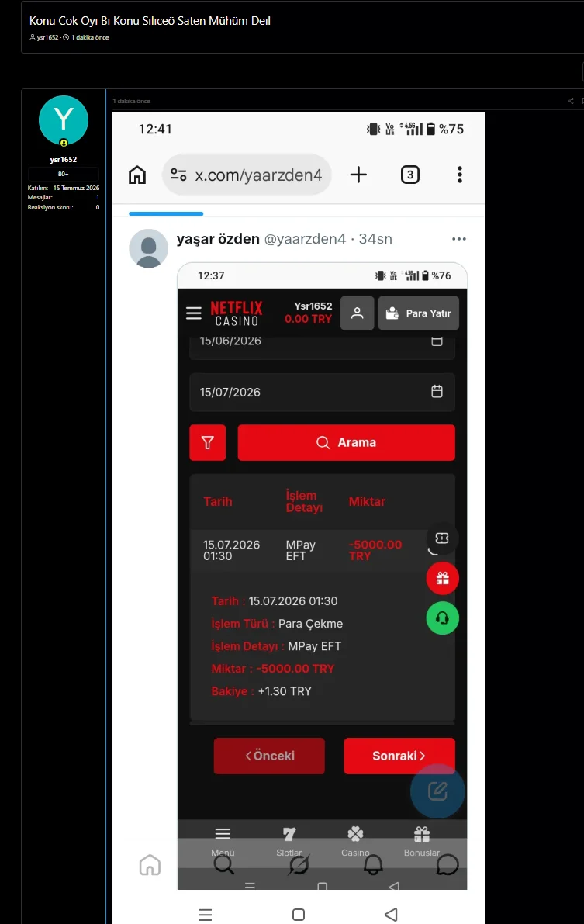Screen dimensions: 584x924
Task: Open the tab switcher showing 3 tabs
Action: pyautogui.click(x=410, y=175)
